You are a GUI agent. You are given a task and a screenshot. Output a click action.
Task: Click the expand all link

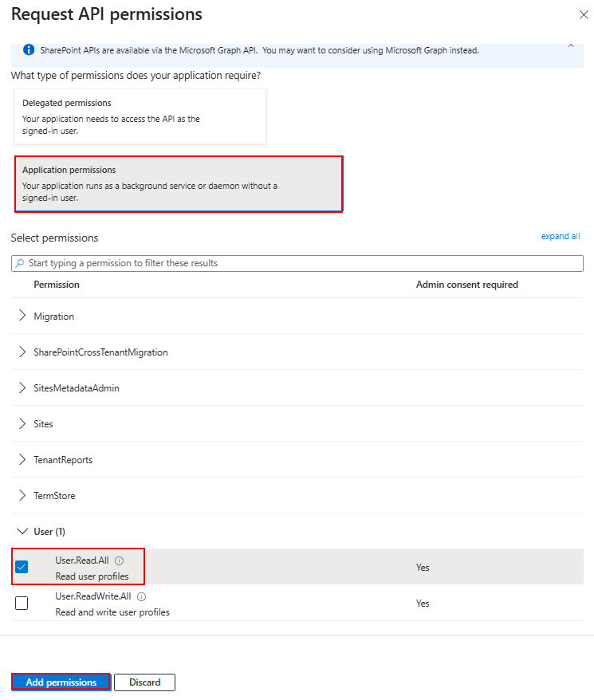561,236
